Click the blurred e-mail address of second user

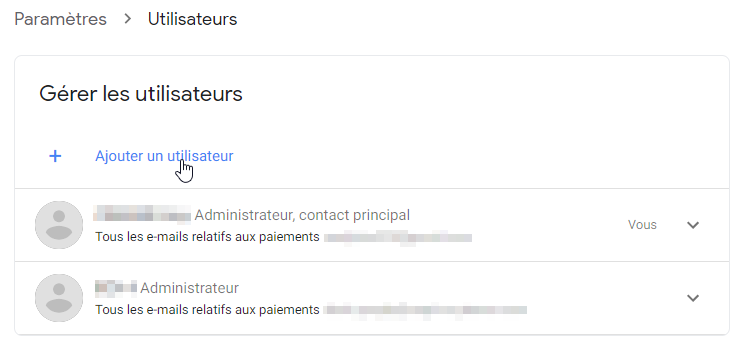click(425, 310)
